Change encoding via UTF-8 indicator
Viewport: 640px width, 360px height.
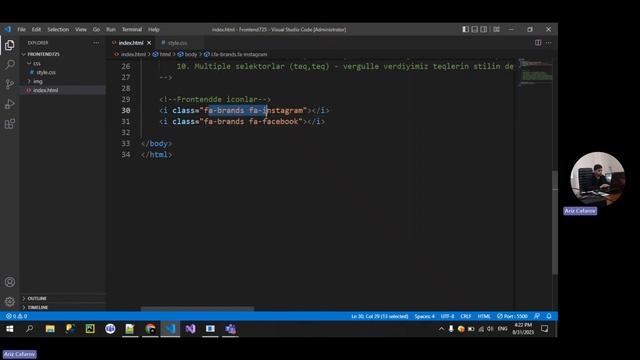(x=447, y=316)
